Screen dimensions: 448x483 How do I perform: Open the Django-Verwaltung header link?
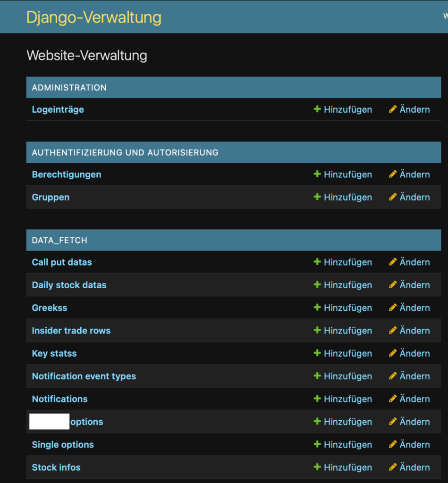click(x=94, y=17)
